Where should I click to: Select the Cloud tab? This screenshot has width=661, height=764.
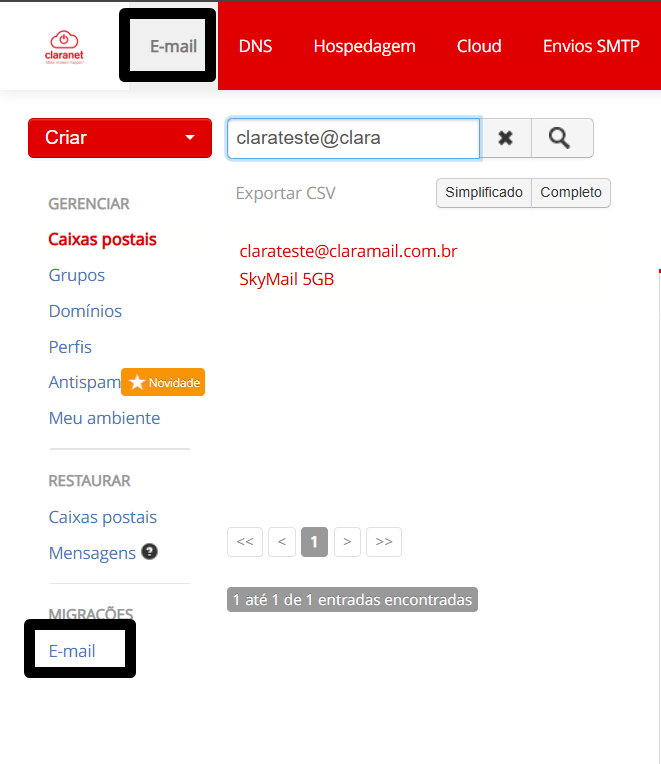(479, 46)
